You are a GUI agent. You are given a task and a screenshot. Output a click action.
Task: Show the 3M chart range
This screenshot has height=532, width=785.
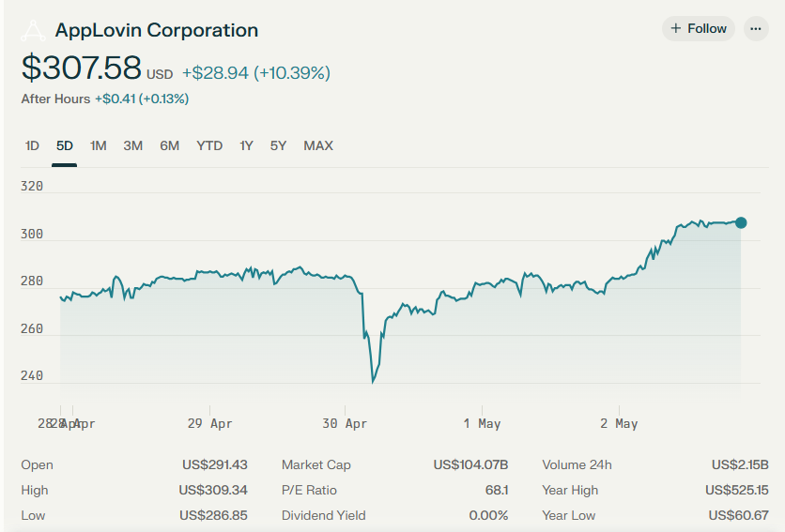tap(133, 145)
